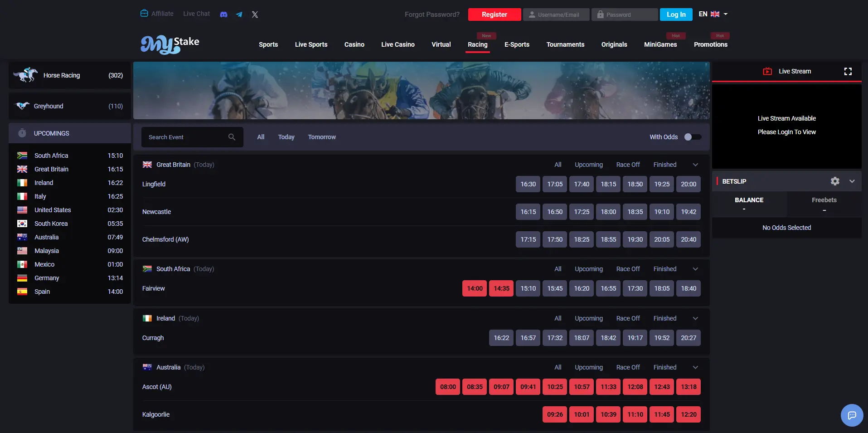Open the Telegram icon link
The height and width of the screenshot is (433, 868).
click(239, 15)
